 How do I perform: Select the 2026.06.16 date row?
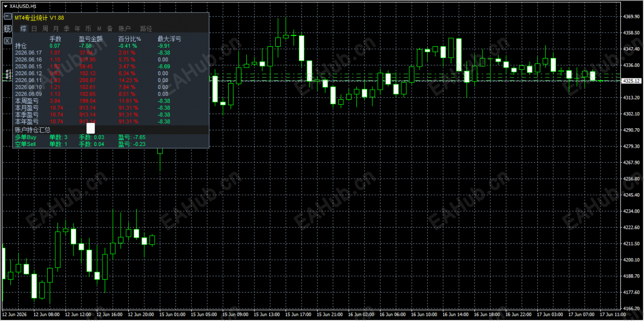[28, 60]
